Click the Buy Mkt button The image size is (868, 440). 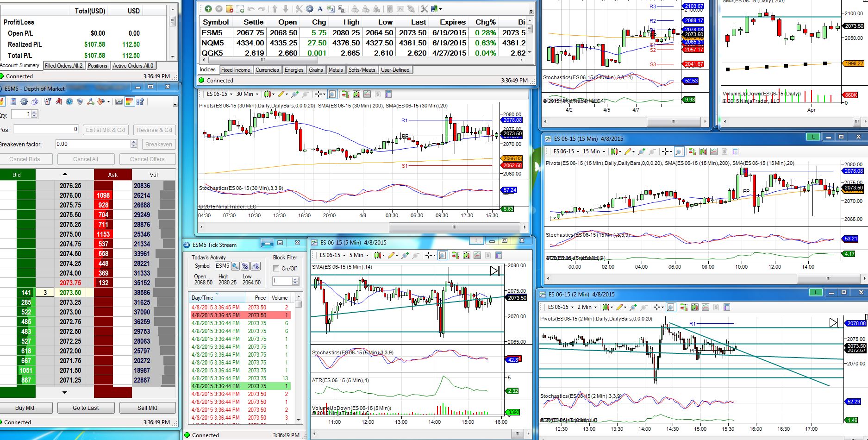[x=25, y=408]
